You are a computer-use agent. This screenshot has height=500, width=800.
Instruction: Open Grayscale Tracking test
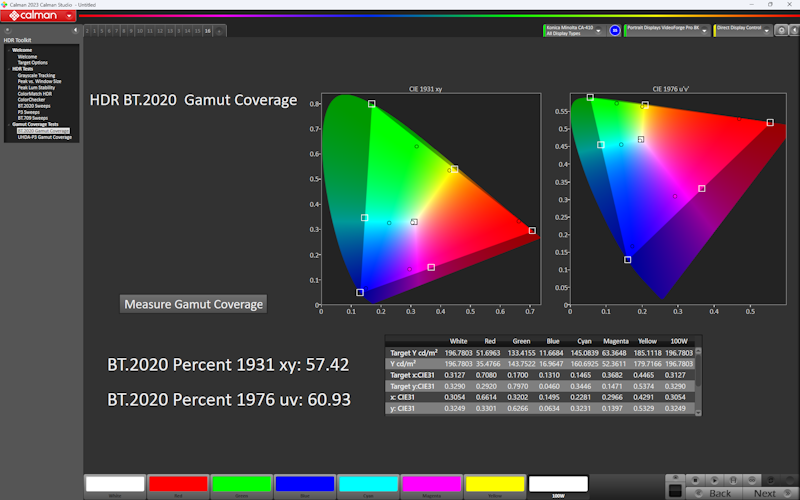[x=36, y=76]
